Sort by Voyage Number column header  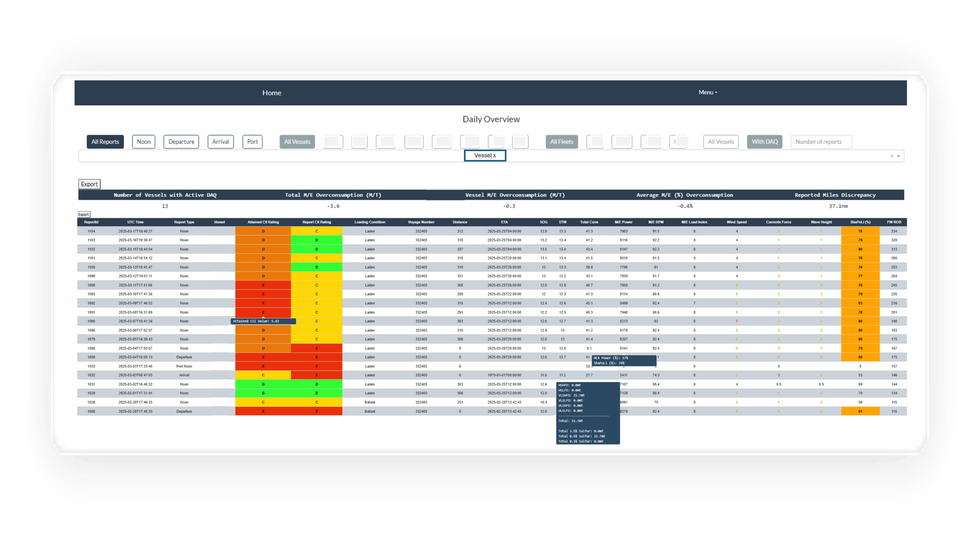421,222
